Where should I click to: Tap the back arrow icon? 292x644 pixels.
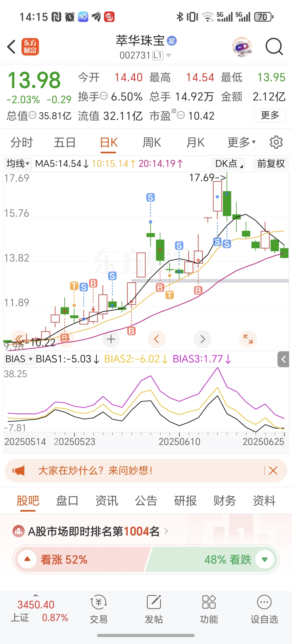(x=11, y=47)
